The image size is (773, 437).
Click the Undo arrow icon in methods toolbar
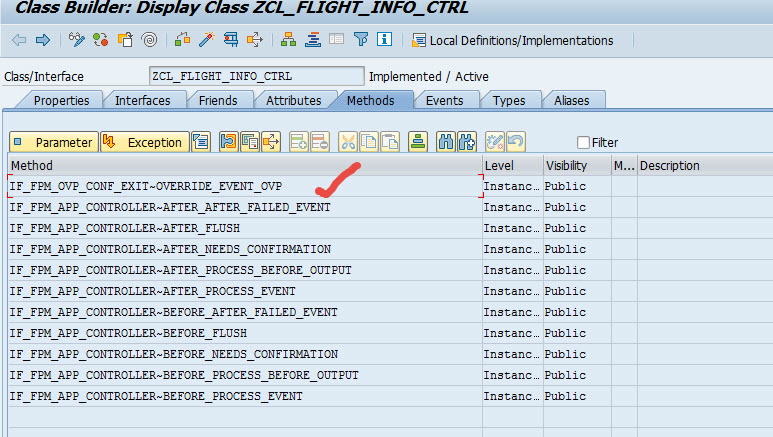(x=516, y=142)
